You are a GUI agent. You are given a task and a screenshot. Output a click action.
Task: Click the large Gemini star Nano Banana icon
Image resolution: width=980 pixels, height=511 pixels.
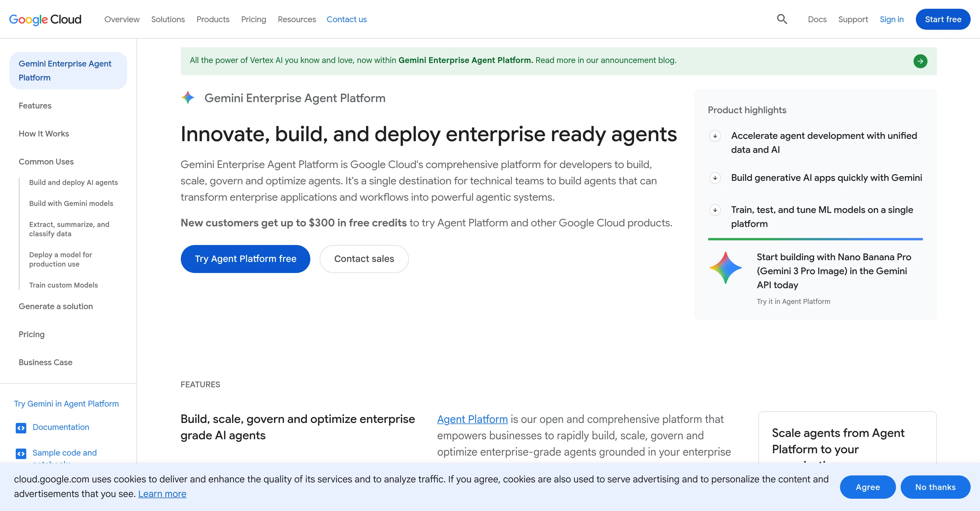(725, 268)
